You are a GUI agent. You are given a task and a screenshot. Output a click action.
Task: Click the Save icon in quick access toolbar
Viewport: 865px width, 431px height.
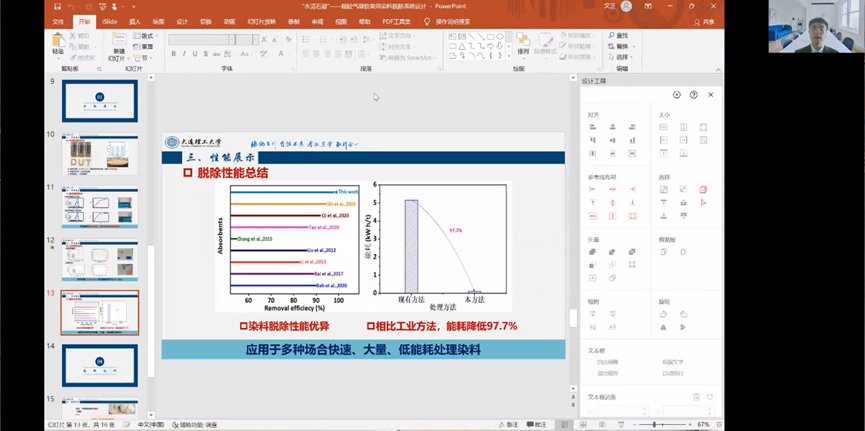tap(58, 6)
